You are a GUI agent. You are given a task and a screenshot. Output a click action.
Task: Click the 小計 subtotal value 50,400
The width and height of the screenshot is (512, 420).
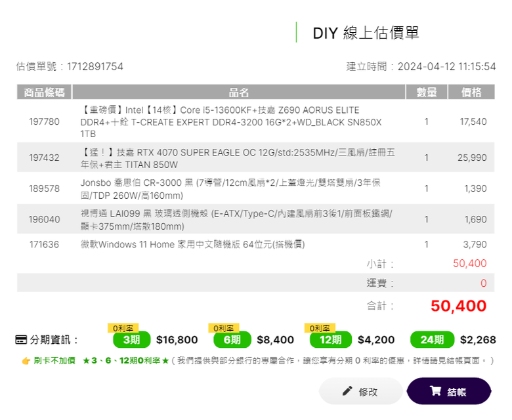[x=470, y=263]
